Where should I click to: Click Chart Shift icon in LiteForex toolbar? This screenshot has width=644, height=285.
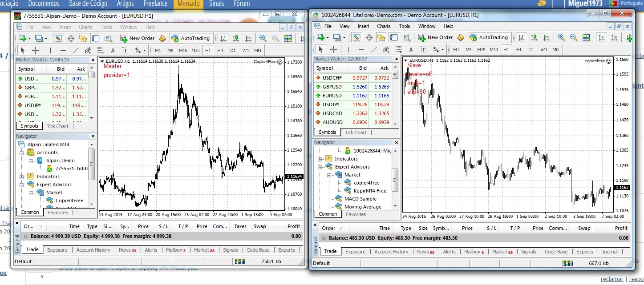615,37
